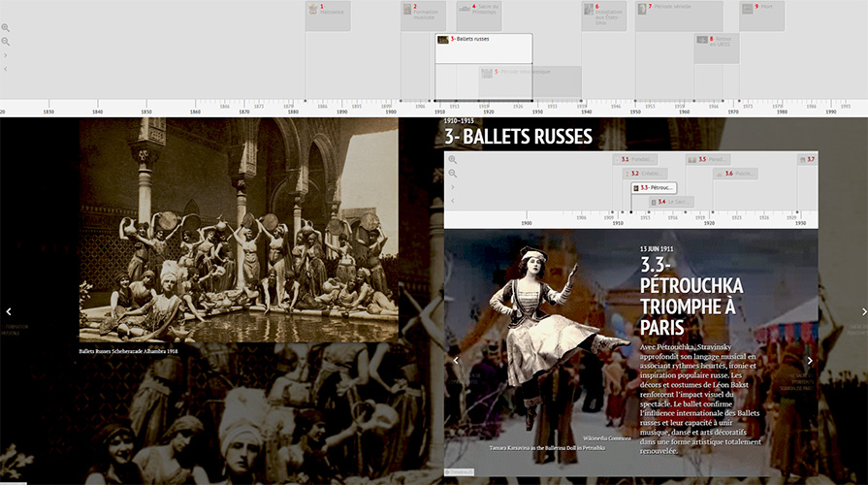Open nested marker 3.1 Fondati...

click(x=635, y=159)
